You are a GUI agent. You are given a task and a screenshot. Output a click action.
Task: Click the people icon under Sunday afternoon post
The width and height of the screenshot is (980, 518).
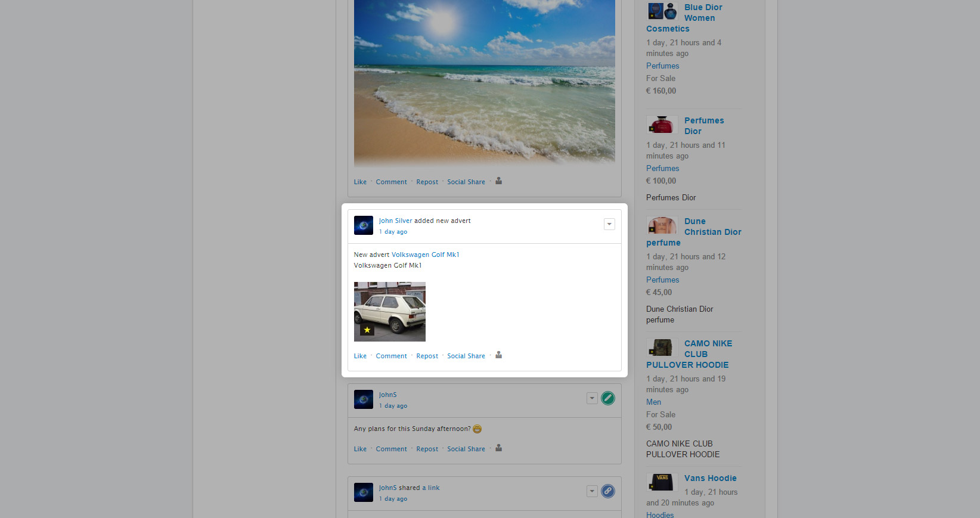coord(498,448)
